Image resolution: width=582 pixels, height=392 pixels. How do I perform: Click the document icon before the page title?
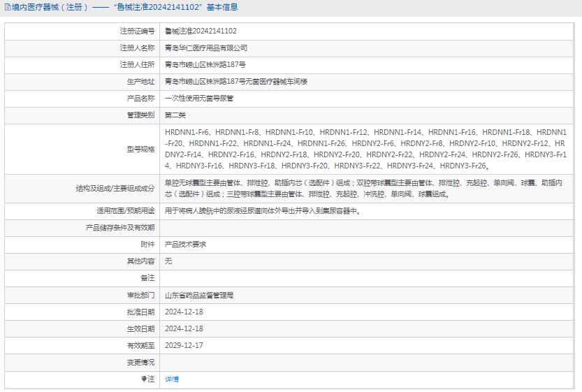coord(7,8)
